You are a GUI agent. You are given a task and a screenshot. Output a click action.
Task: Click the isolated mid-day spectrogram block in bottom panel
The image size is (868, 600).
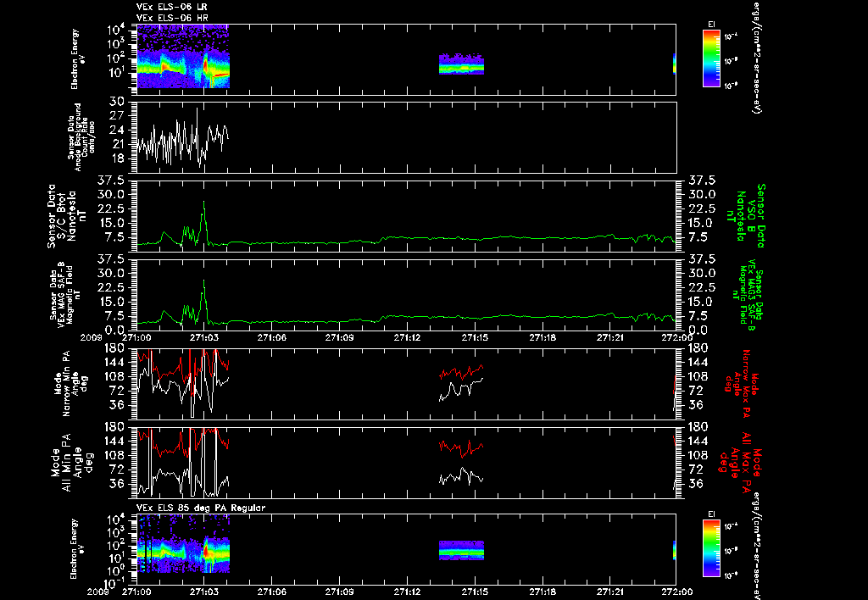[461, 550]
